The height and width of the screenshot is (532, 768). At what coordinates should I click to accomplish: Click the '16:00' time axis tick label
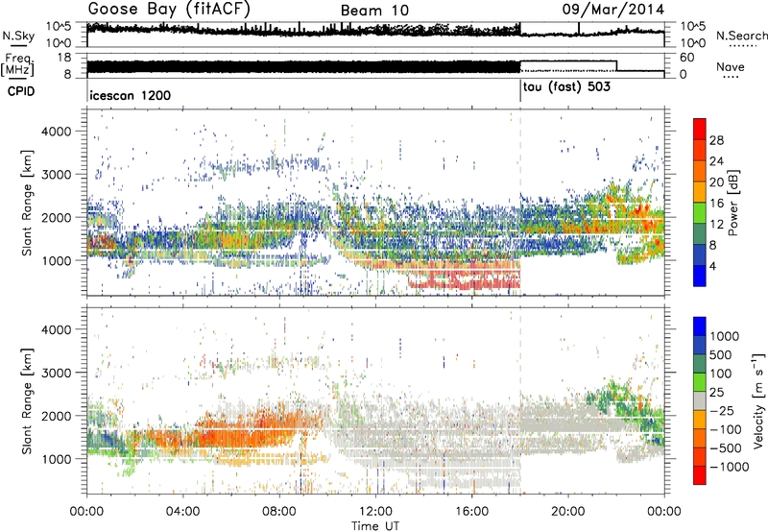(471, 512)
